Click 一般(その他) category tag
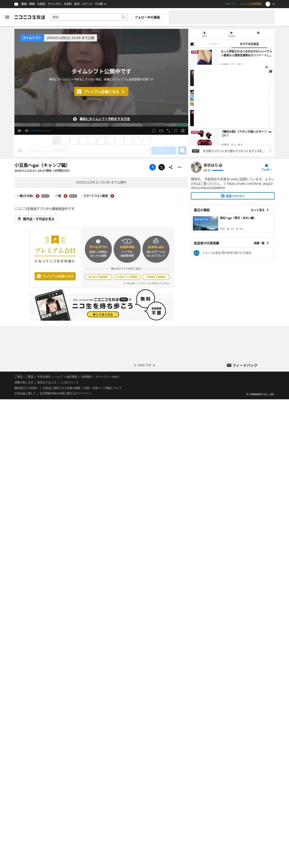289x868 pixels. pyautogui.click(x=25, y=196)
